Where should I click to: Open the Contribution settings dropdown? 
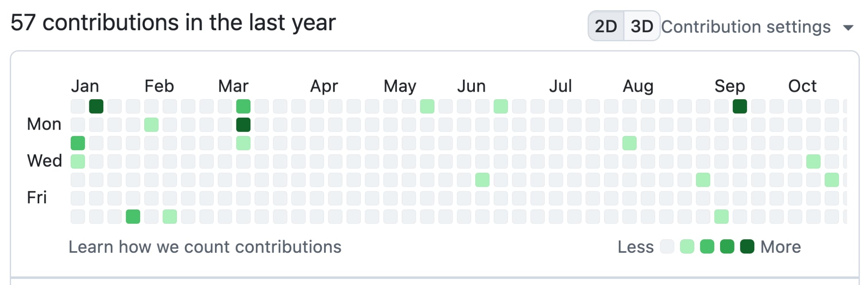tap(746, 27)
